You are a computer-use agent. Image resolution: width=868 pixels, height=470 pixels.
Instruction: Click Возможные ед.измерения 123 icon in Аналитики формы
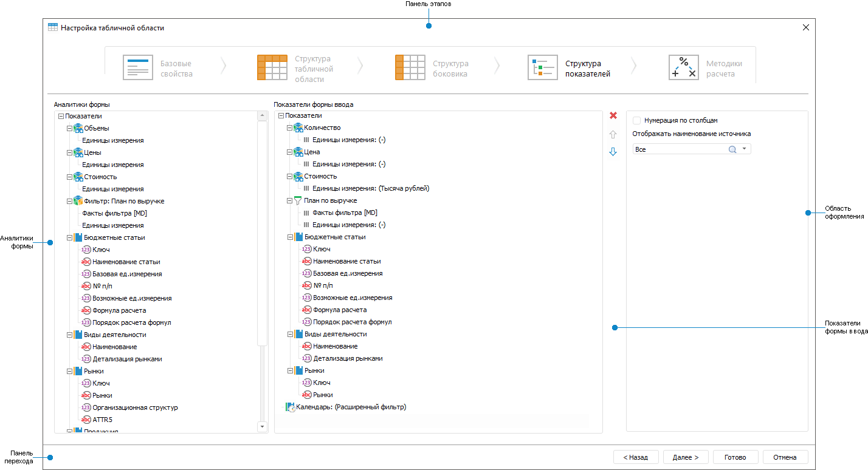coord(86,298)
